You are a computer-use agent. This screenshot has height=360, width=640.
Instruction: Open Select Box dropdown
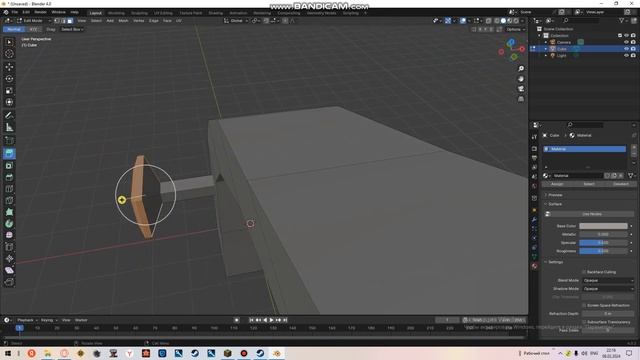point(72,29)
